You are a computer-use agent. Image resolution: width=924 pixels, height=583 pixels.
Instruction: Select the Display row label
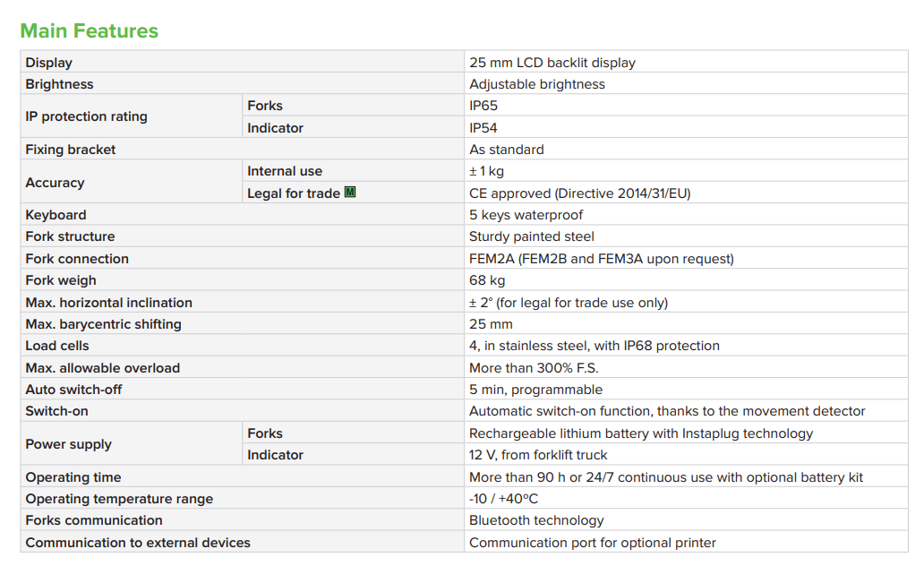[49, 63]
